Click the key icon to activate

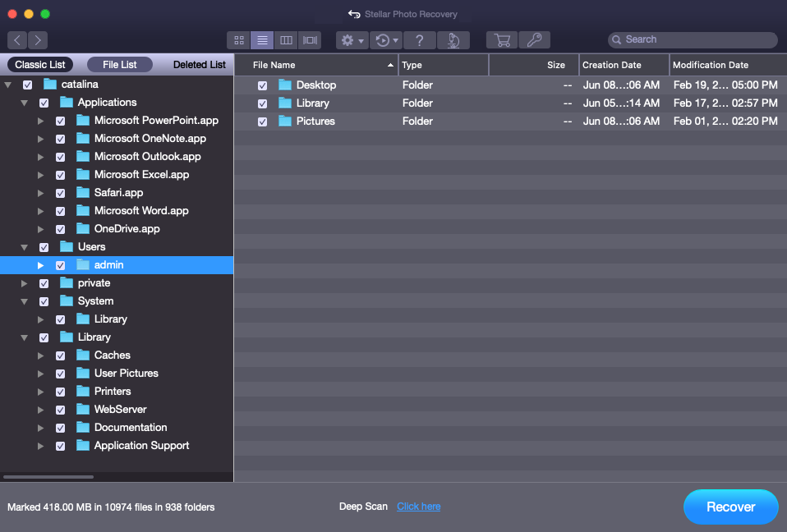[x=535, y=40]
